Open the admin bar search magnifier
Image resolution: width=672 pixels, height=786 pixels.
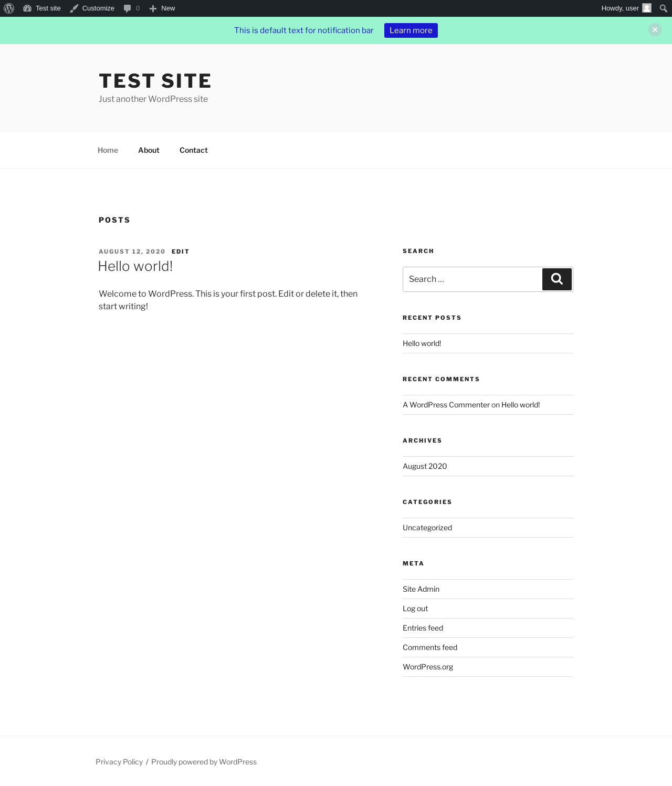click(663, 8)
